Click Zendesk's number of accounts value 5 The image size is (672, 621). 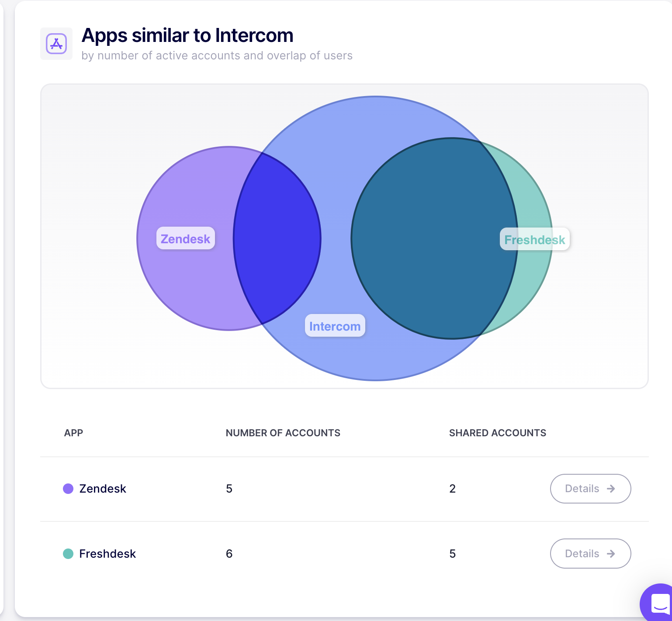pos(229,489)
